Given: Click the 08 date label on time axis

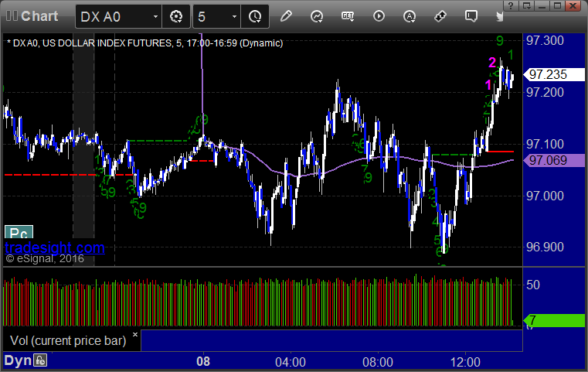Looking at the screenshot, I should tap(203, 362).
